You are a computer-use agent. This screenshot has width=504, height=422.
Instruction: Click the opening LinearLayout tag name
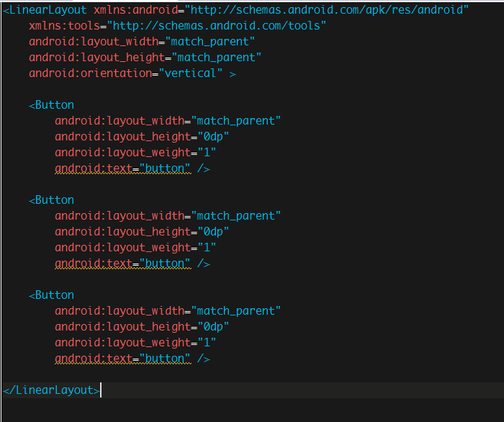coord(48,10)
